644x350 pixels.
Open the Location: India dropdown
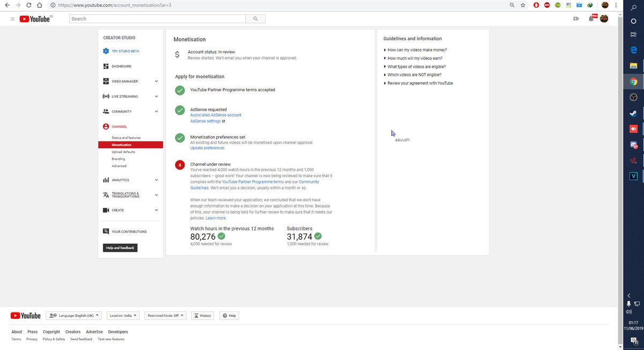point(123,316)
